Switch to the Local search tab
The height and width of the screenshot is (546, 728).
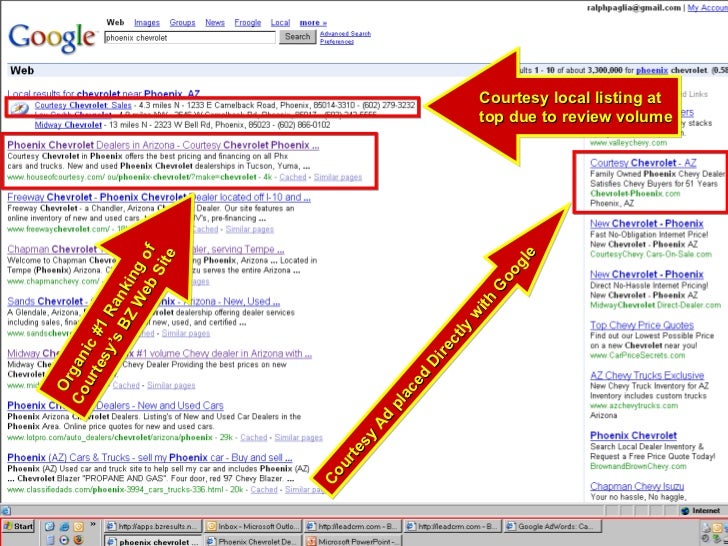[280, 22]
